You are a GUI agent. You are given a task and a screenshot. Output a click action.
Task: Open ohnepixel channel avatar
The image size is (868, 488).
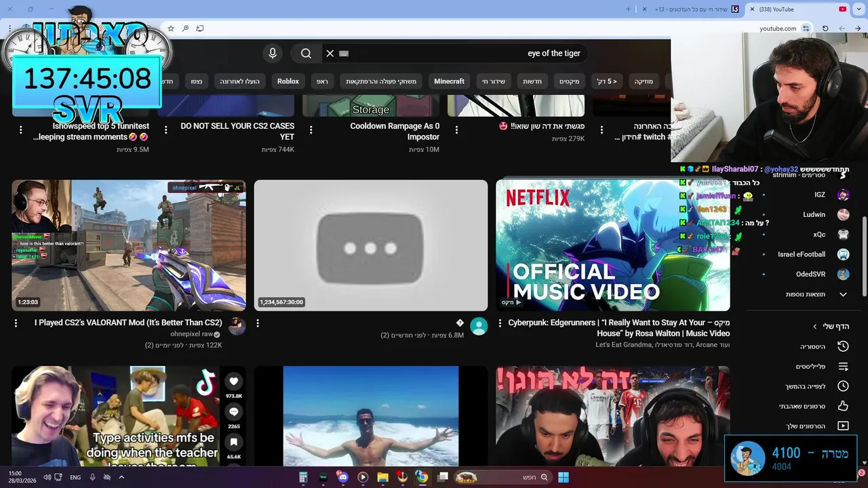point(237,326)
